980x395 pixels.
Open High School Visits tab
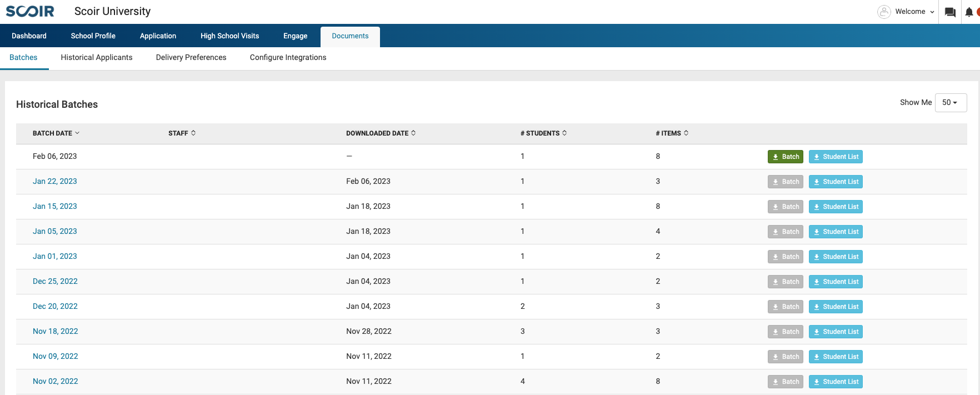229,36
